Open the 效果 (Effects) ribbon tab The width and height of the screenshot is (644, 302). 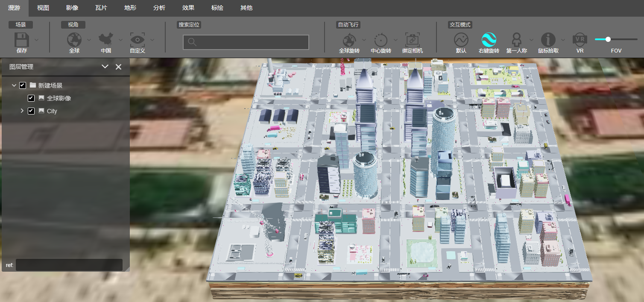188,7
